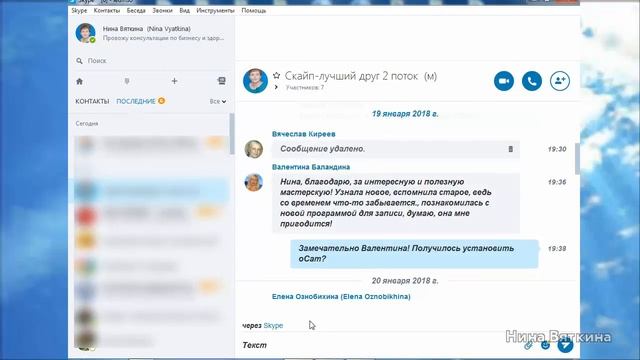Image resolution: width=640 pixels, height=360 pixels.
Task: Open the Home icon in sidebar
Action: click(80, 81)
